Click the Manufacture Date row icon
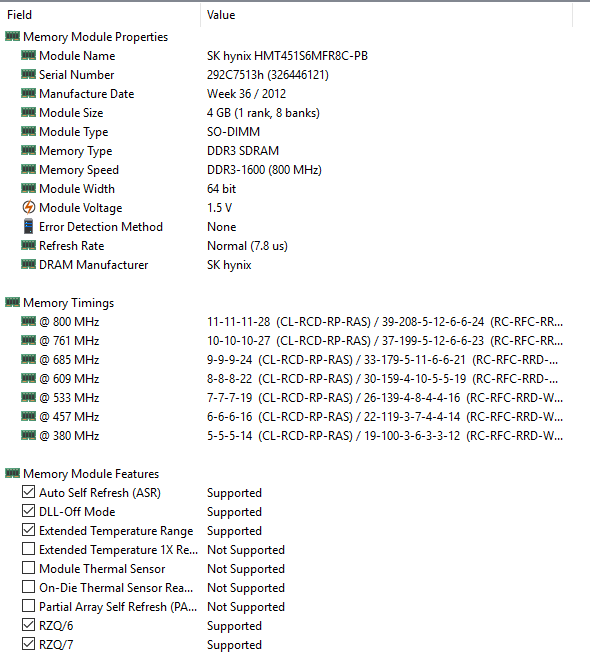This screenshot has width=590, height=652. point(28,94)
